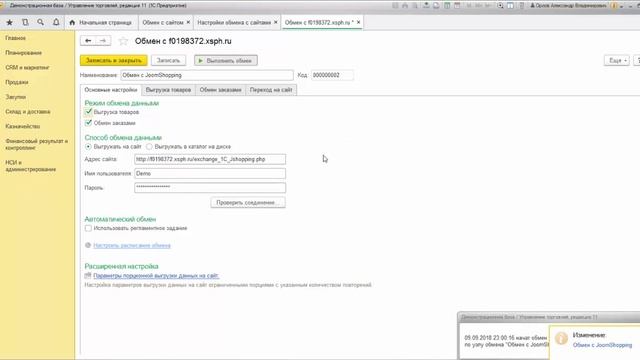The height and width of the screenshot is (360, 640).
Task: Click the info icon in the Изменение notification
Action: coord(561,338)
